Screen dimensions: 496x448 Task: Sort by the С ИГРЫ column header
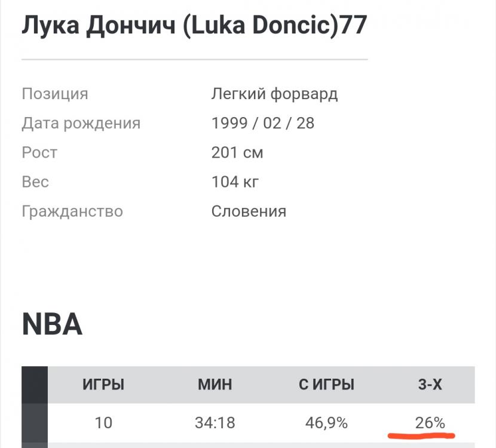(x=326, y=385)
